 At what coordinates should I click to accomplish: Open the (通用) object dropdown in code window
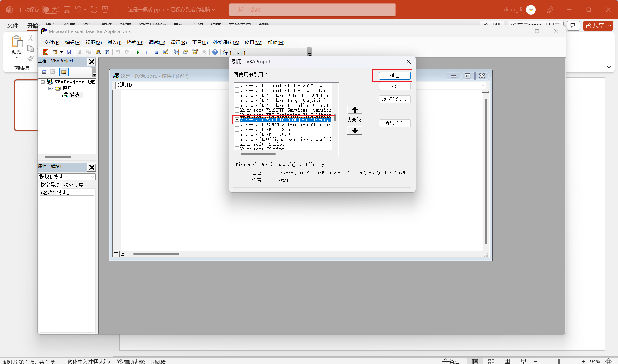172,85
